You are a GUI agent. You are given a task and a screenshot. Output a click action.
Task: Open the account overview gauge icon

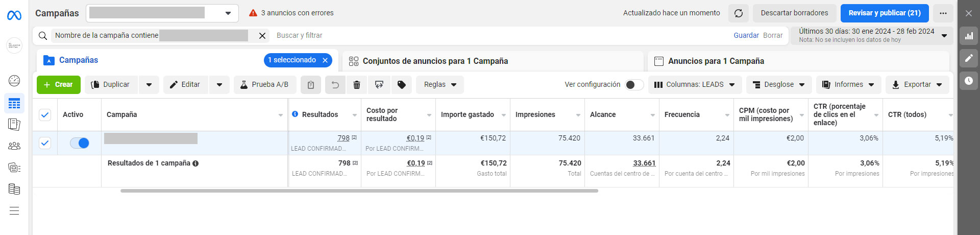[14, 80]
